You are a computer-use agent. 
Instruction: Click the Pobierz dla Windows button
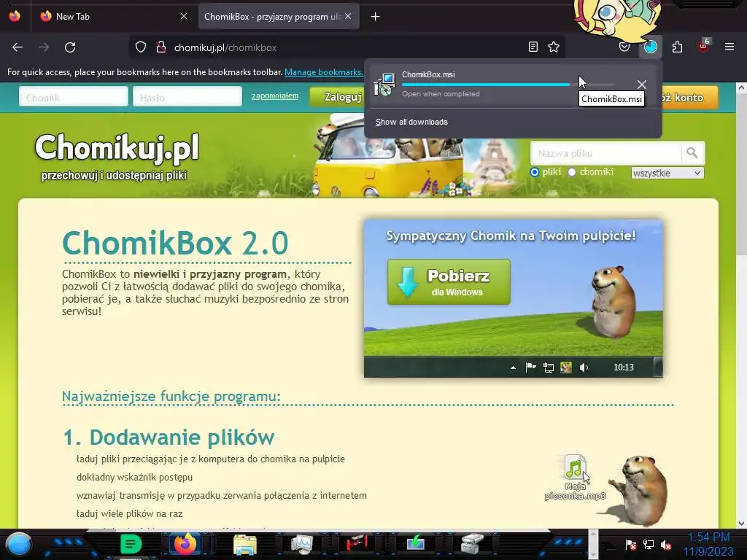click(449, 282)
